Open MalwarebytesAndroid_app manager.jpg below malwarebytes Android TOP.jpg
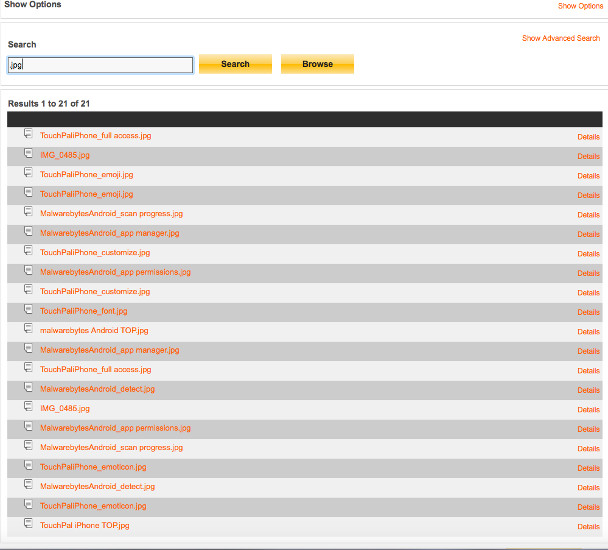 tap(110, 350)
